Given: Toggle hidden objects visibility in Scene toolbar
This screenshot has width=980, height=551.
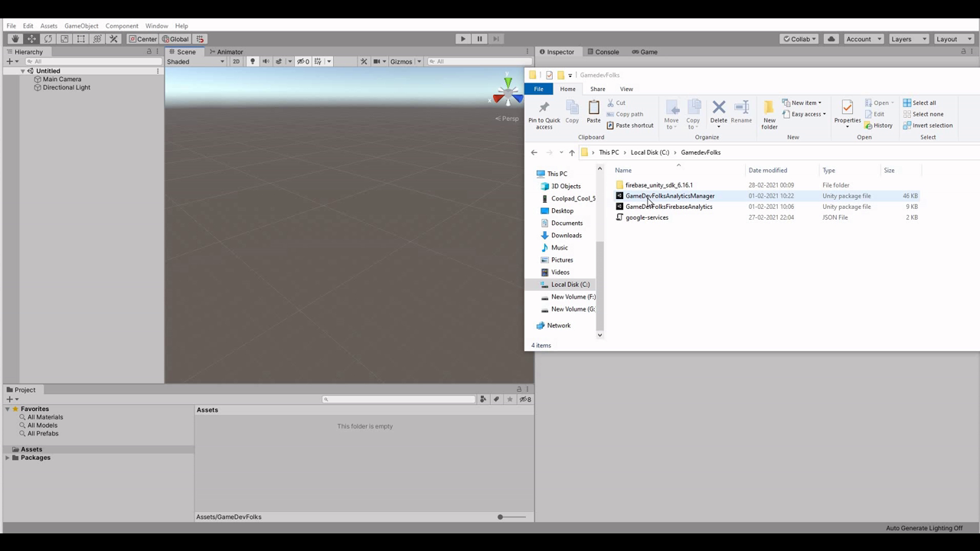Looking at the screenshot, I should point(303,61).
